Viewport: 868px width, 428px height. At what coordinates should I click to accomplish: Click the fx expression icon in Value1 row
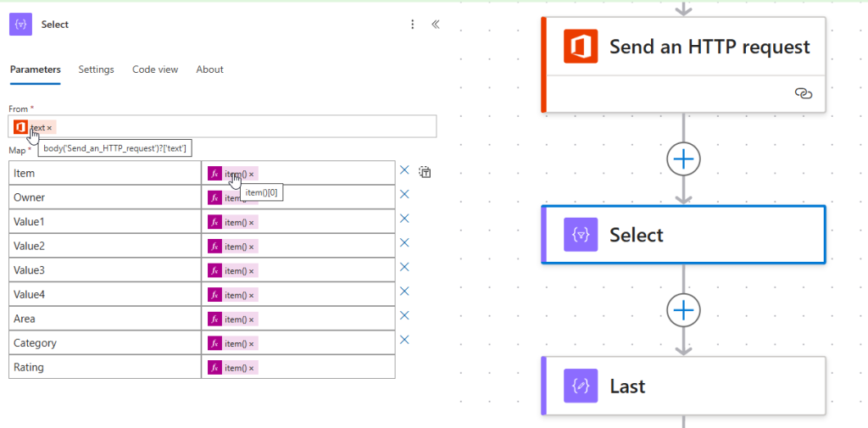[214, 222]
